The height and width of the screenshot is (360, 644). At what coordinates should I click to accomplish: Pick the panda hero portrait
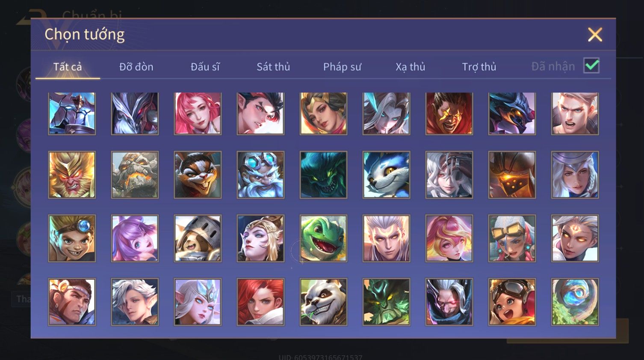323,302
